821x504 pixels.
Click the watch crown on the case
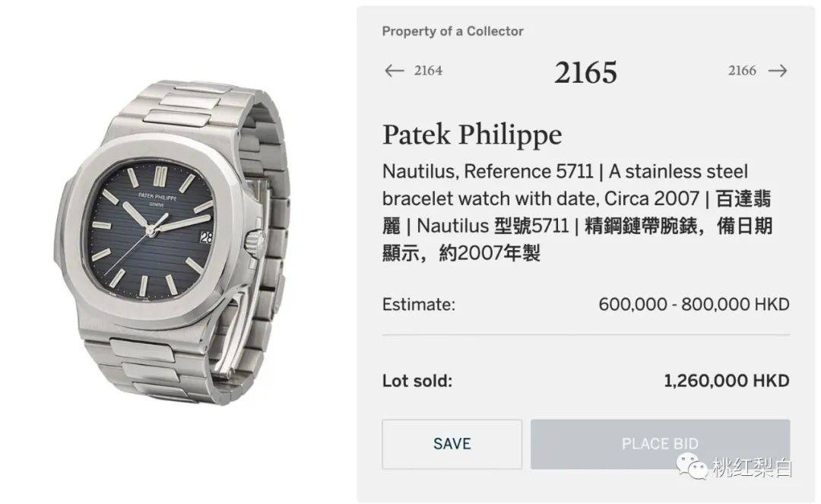(x=256, y=243)
